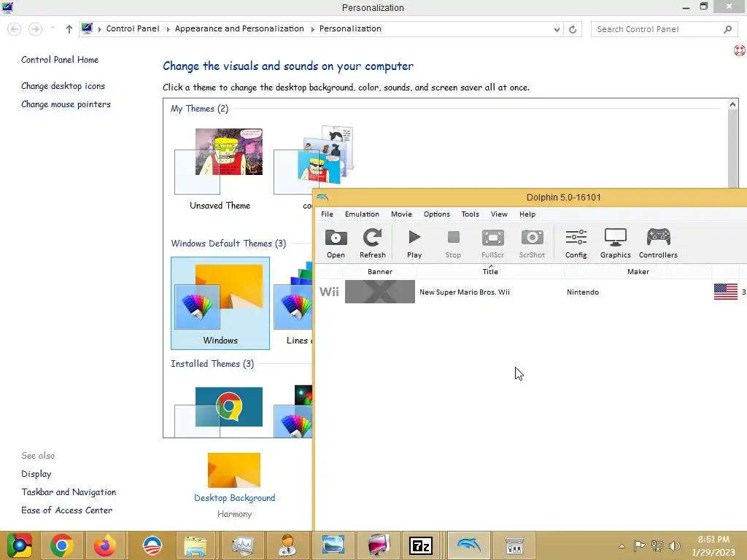Click the Search Control Panel field

(x=664, y=29)
